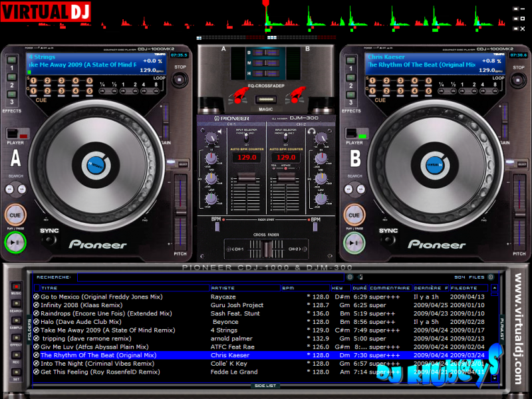Flip the CH-1 input selector switch

tap(247, 138)
